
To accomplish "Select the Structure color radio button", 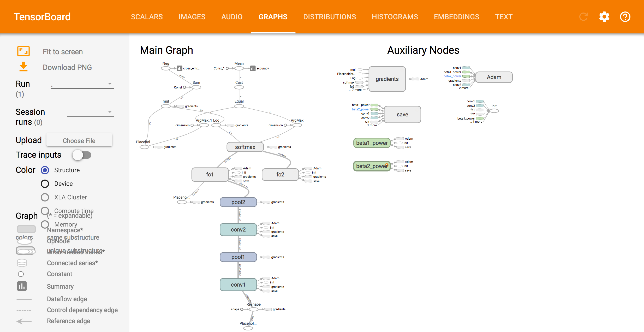I will [45, 170].
